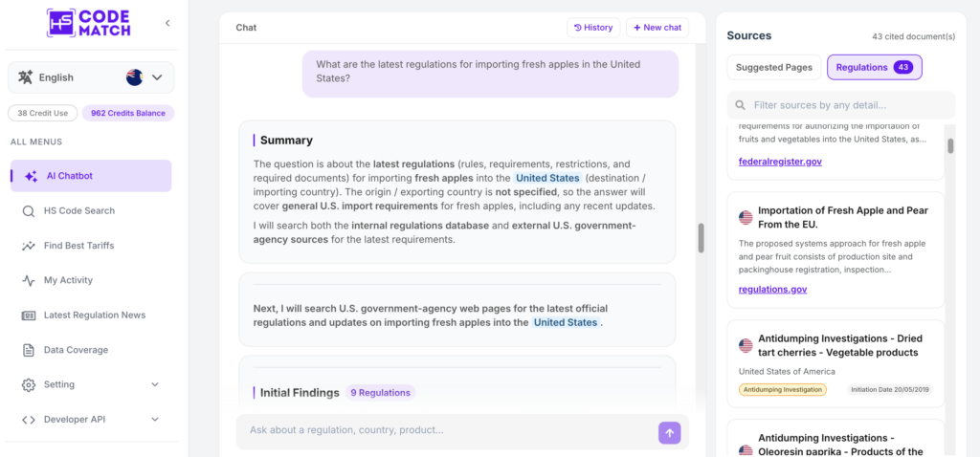This screenshot has width=980, height=457.
Task: Open Latest Regulation News icon
Action: pos(28,316)
